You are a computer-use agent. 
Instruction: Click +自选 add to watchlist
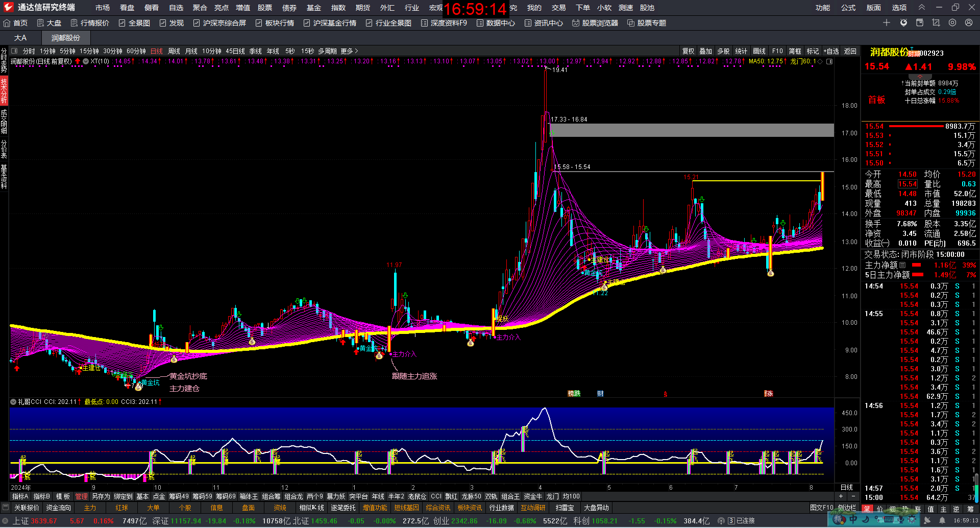click(831, 51)
